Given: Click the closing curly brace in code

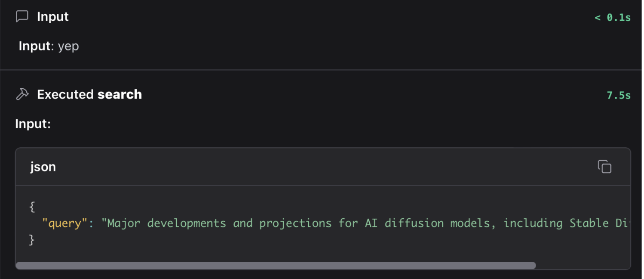Looking at the screenshot, I should click(x=32, y=240).
